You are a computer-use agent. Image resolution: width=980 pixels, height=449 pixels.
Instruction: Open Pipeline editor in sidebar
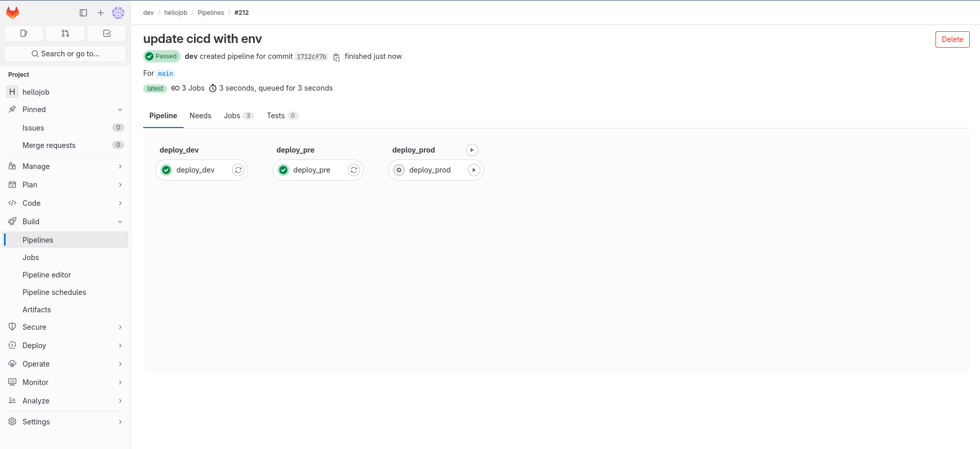coord(65,275)
